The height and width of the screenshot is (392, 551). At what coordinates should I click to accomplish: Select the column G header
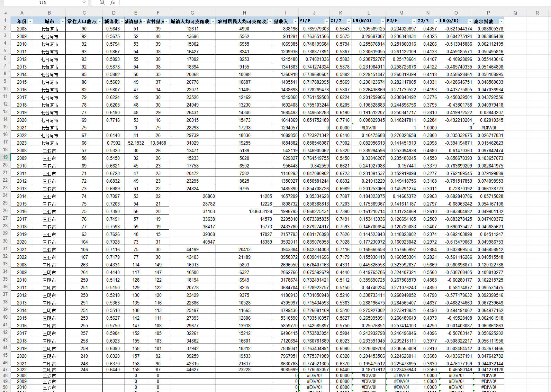point(192,13)
